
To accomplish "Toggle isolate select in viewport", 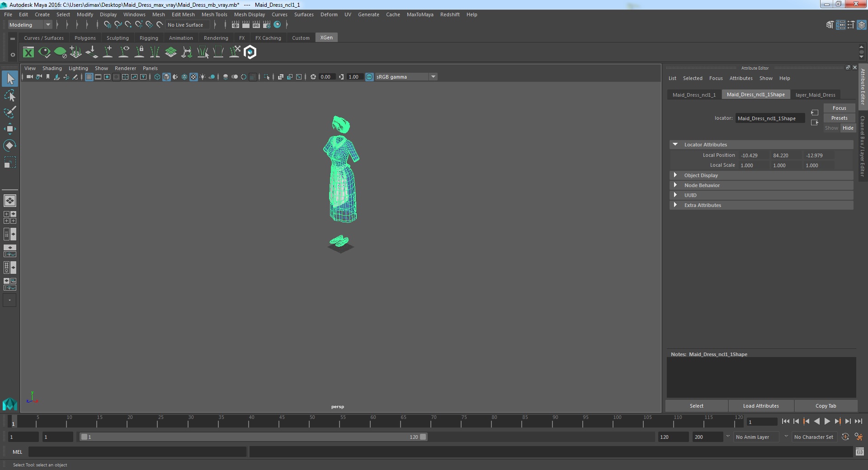I will 267,77.
